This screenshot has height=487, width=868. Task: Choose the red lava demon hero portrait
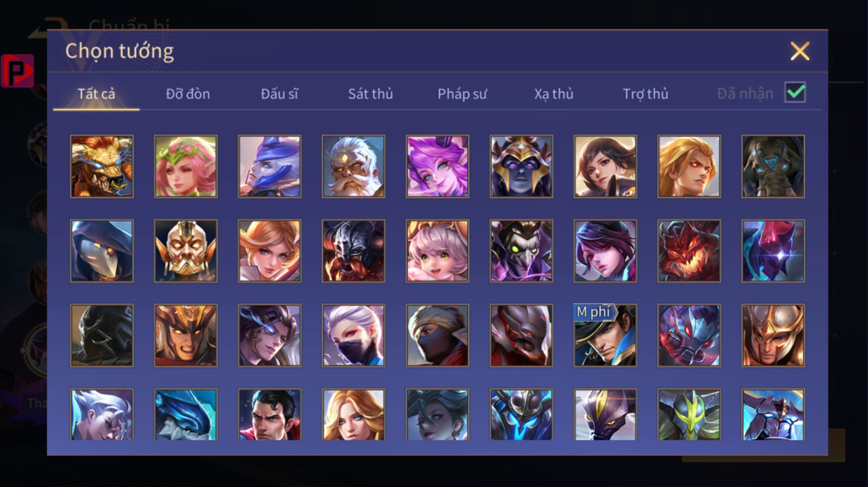689,251
